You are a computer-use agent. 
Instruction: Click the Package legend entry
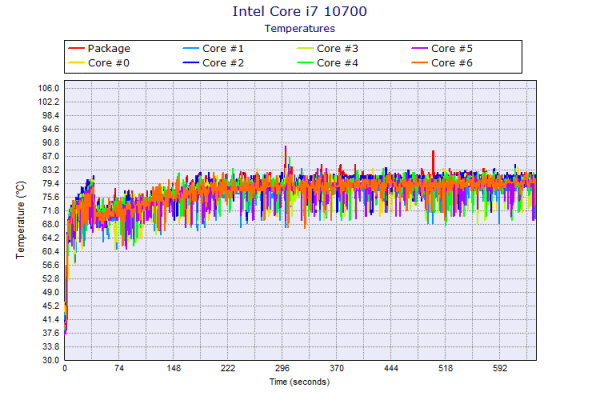(x=99, y=49)
